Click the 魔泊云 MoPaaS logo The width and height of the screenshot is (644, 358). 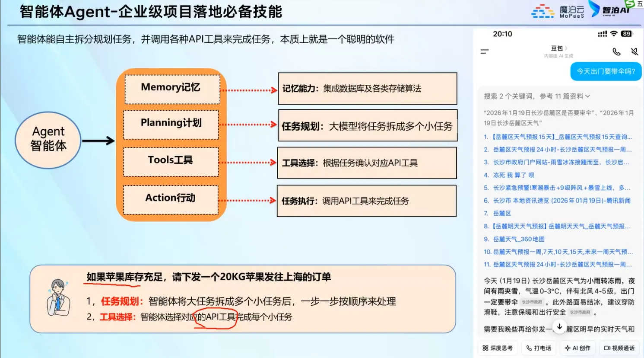click(558, 11)
